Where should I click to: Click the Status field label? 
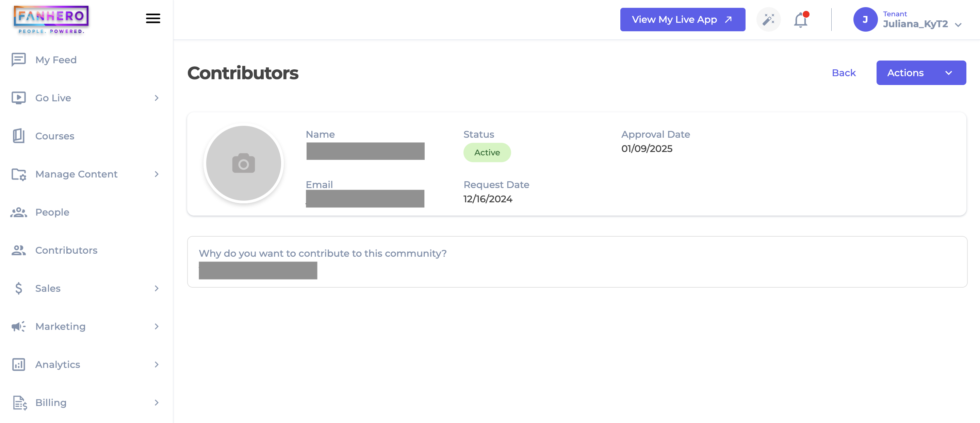tap(478, 134)
